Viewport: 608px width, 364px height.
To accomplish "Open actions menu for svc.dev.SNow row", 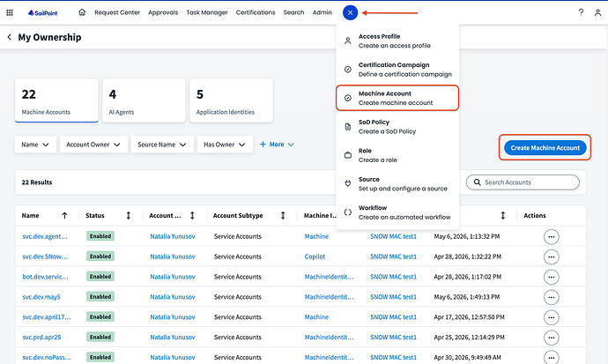I will tap(551, 256).
